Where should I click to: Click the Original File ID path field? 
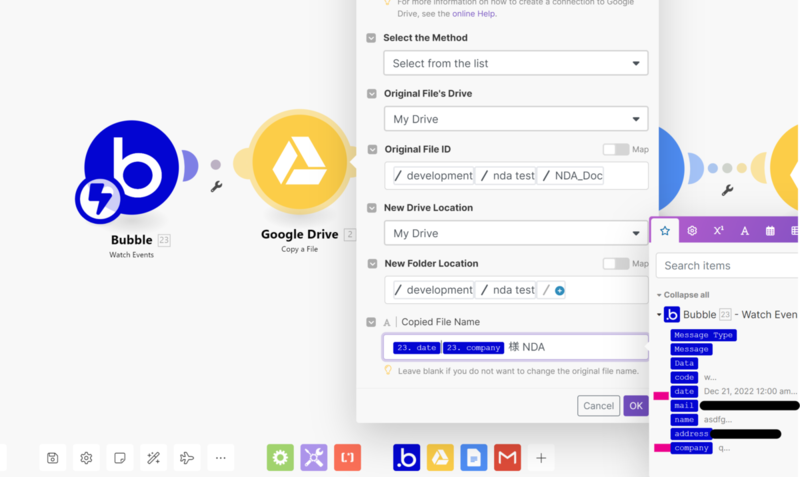(516, 175)
